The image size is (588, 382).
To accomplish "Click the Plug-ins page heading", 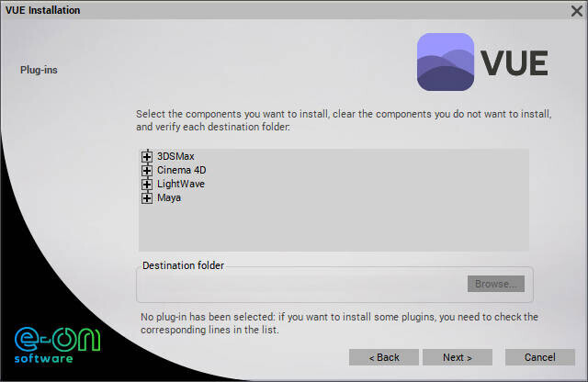I will (40, 69).
